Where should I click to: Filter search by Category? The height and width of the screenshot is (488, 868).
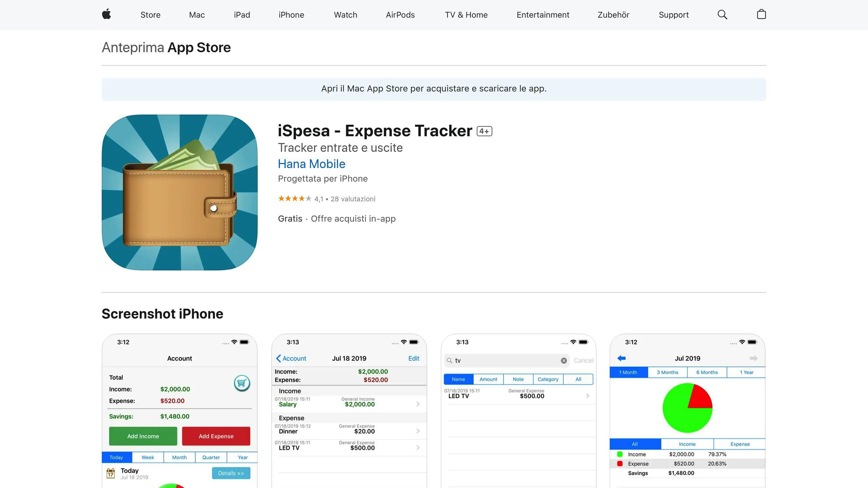[x=548, y=379]
